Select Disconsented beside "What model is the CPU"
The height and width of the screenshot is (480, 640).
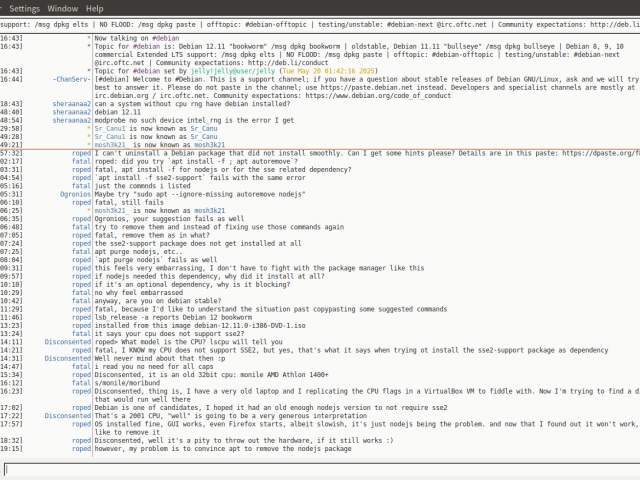click(68, 342)
